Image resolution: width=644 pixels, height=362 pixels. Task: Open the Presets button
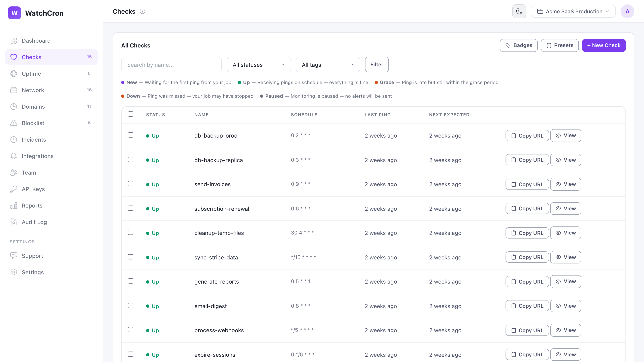tap(560, 45)
